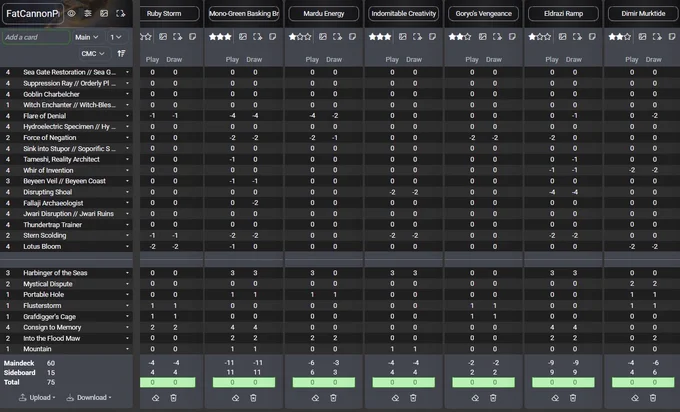Open notes icon under Mardu Energy
This screenshot has width=680, height=412.
coord(353,37)
